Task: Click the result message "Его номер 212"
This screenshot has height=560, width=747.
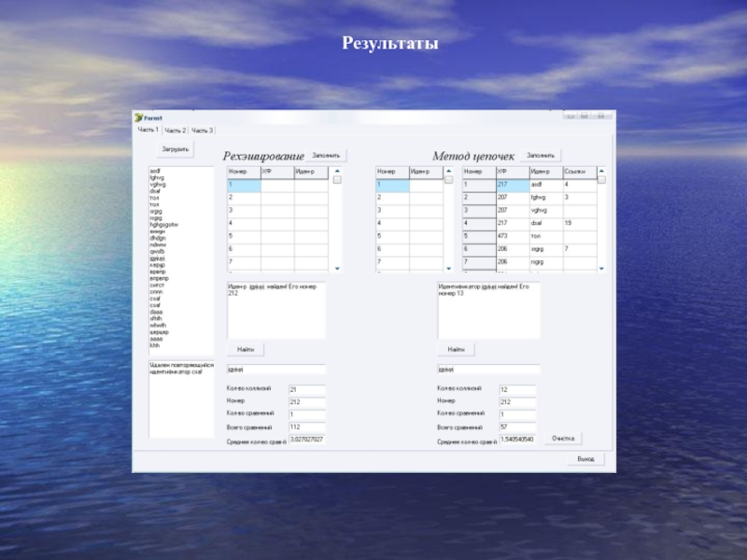Action: tap(272, 290)
